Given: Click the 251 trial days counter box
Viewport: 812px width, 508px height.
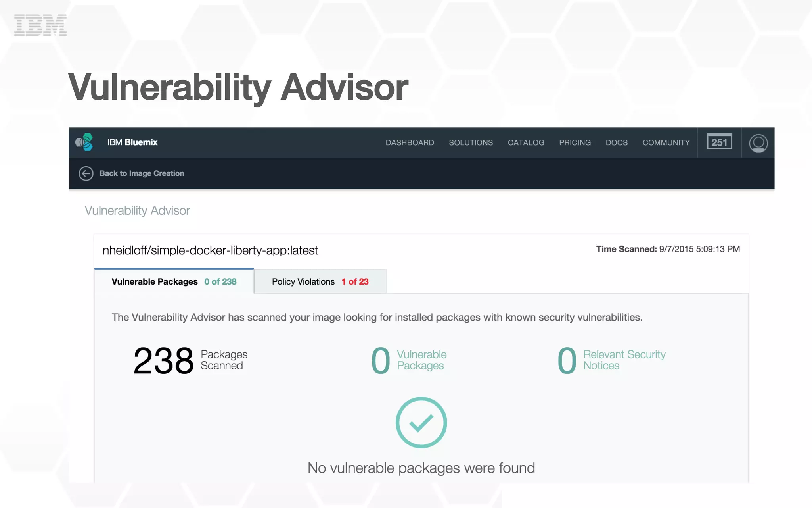Looking at the screenshot, I should click(x=719, y=142).
